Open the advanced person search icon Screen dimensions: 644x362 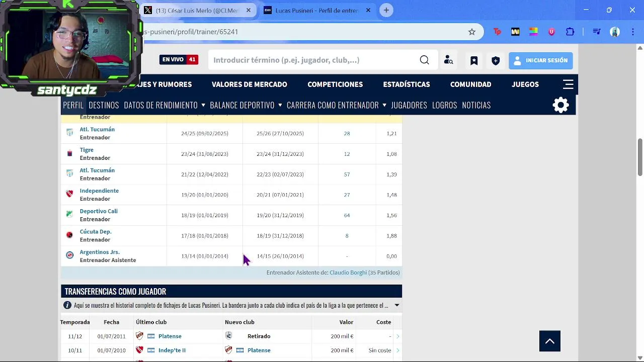(x=448, y=60)
